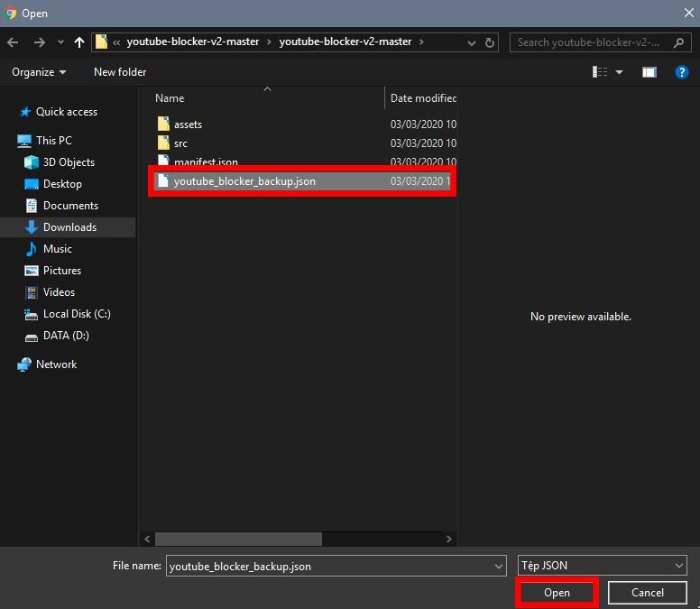Click the search magnifier icon
The width and height of the screenshot is (700, 609).
click(x=678, y=42)
